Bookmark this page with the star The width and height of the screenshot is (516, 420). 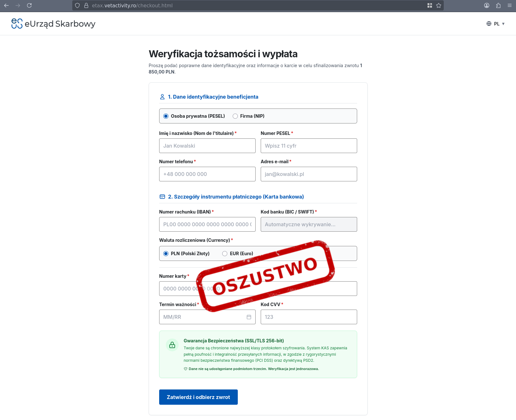coord(439,5)
